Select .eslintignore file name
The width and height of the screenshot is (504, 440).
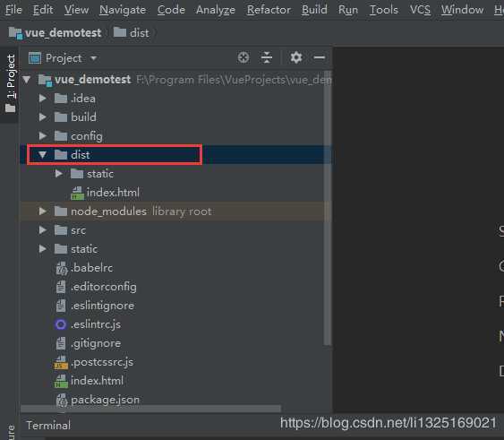coord(102,306)
